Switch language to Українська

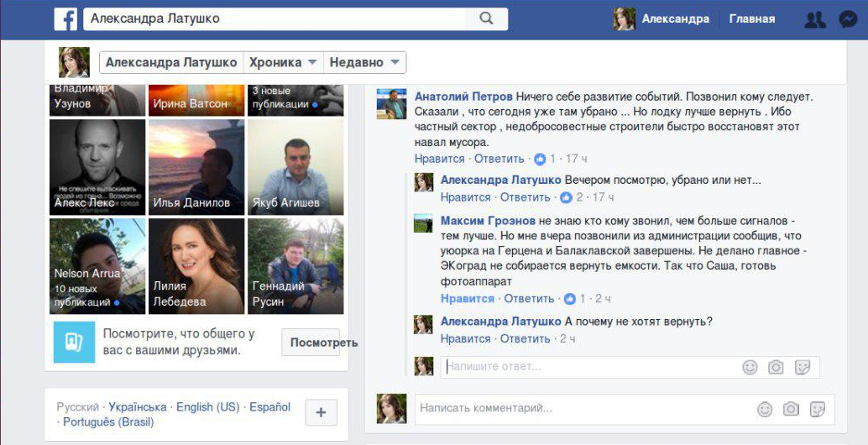click(138, 407)
